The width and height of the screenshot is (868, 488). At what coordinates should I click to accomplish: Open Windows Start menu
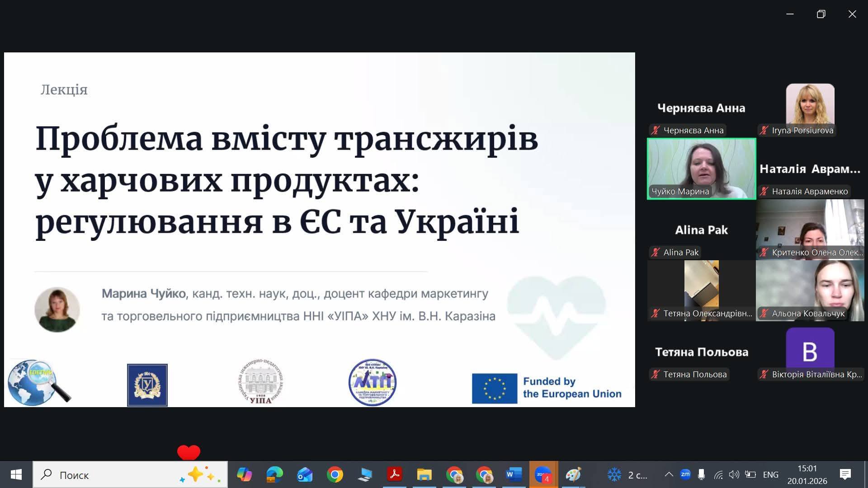click(16, 475)
